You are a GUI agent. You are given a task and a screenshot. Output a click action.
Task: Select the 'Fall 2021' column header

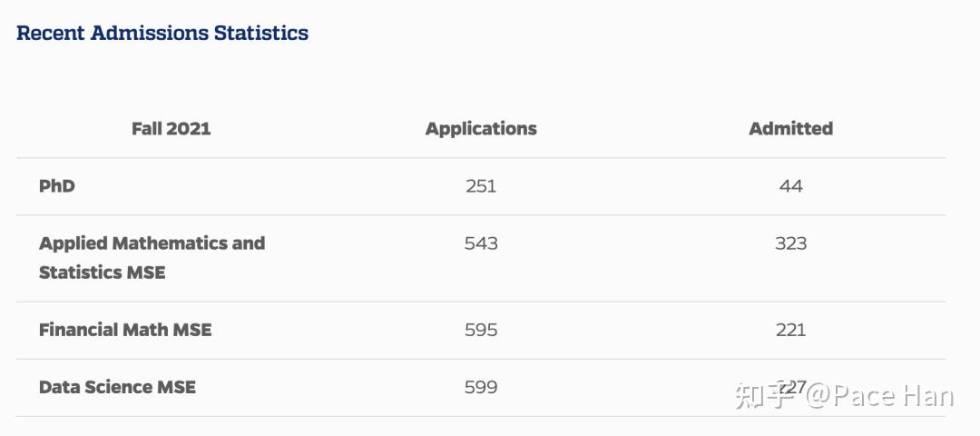pyautogui.click(x=171, y=129)
